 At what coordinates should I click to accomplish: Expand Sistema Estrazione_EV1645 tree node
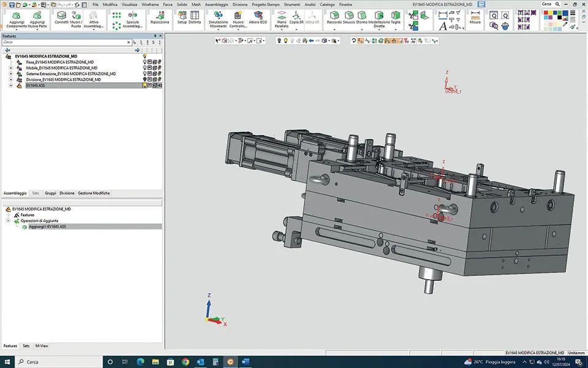10,74
